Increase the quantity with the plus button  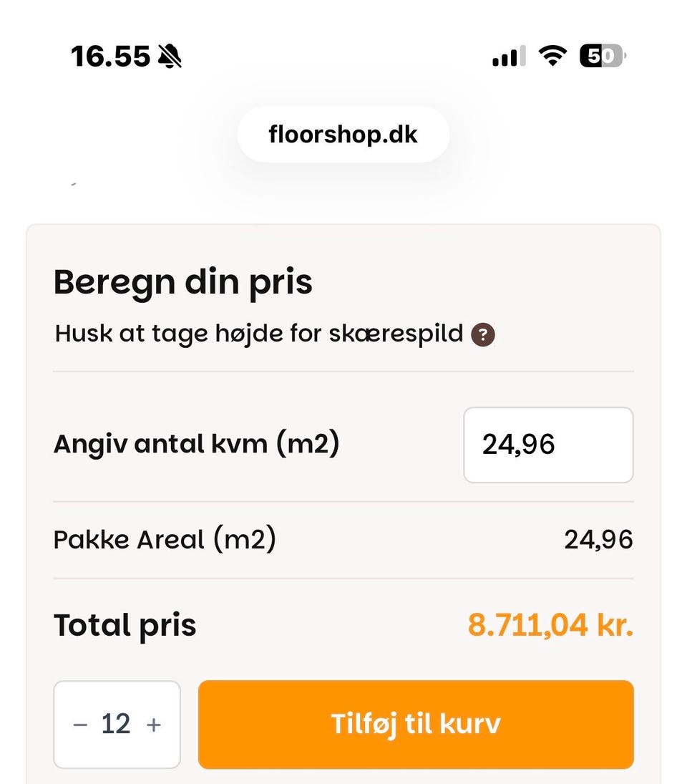[x=154, y=725]
